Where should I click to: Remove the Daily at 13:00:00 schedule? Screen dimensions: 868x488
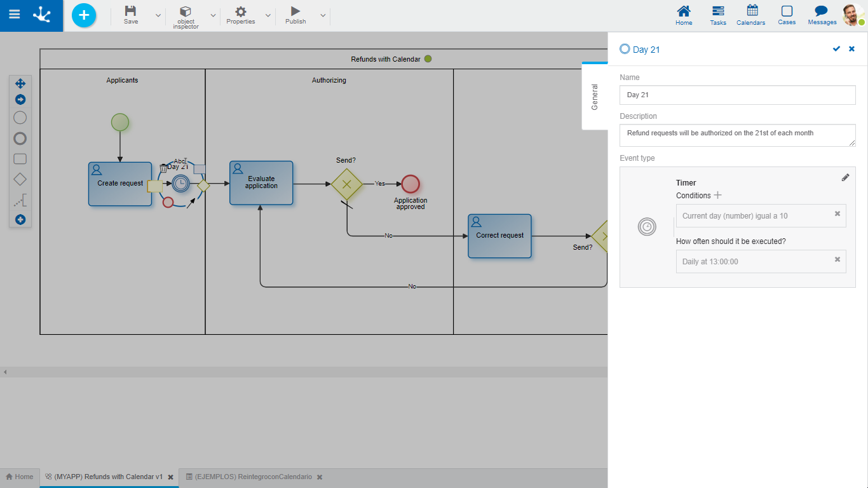(x=837, y=259)
